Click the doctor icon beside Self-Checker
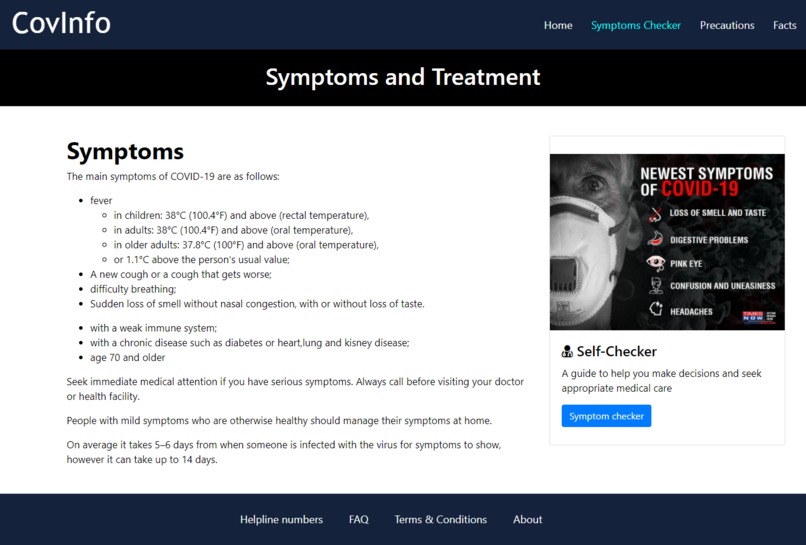This screenshot has height=545, width=806. point(567,352)
